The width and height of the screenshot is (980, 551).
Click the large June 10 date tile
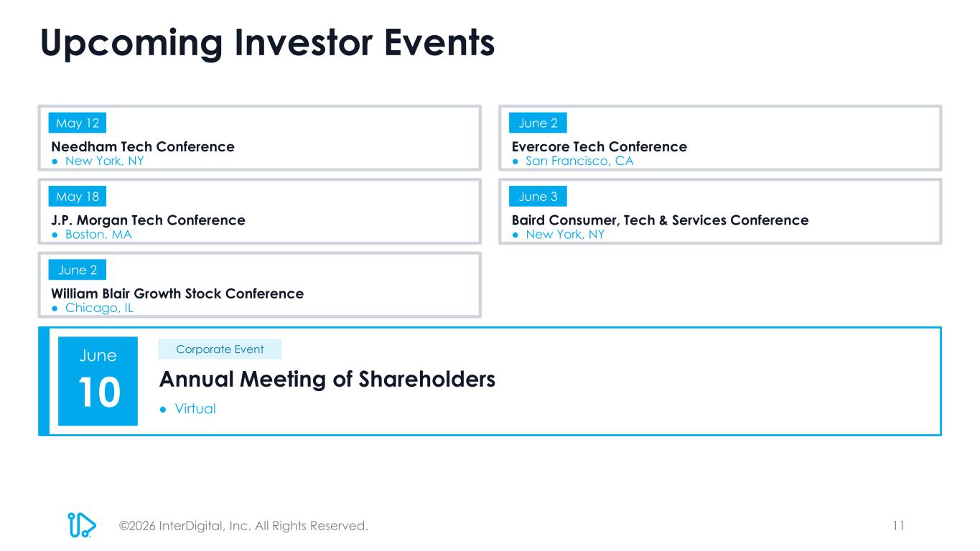pyautogui.click(x=98, y=381)
